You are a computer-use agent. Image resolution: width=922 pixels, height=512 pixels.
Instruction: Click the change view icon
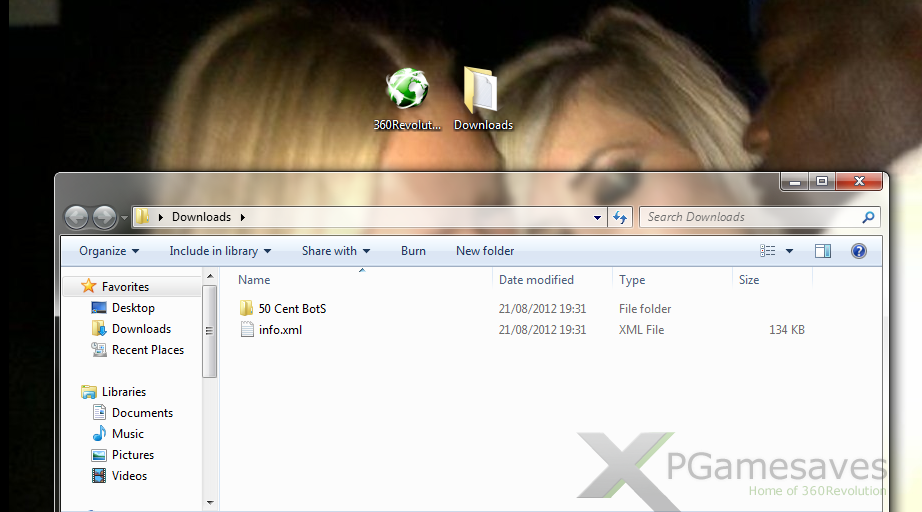pyautogui.click(x=768, y=251)
